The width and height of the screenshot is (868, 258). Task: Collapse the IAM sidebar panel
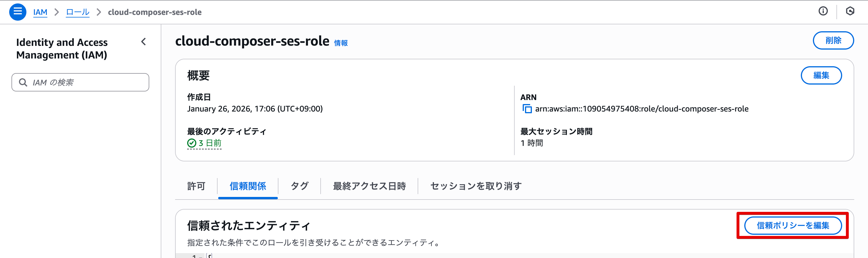(x=144, y=42)
